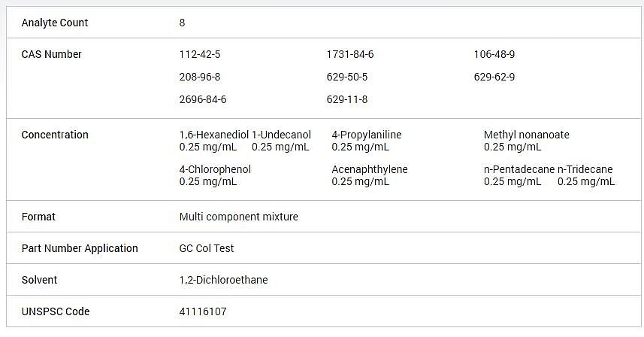Select the 4-Chlorophenol analyte name
644x337 pixels.
(215, 169)
